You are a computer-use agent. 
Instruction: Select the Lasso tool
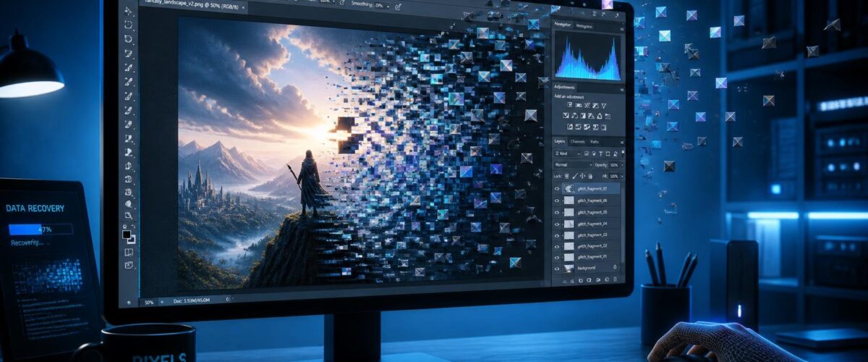click(127, 38)
